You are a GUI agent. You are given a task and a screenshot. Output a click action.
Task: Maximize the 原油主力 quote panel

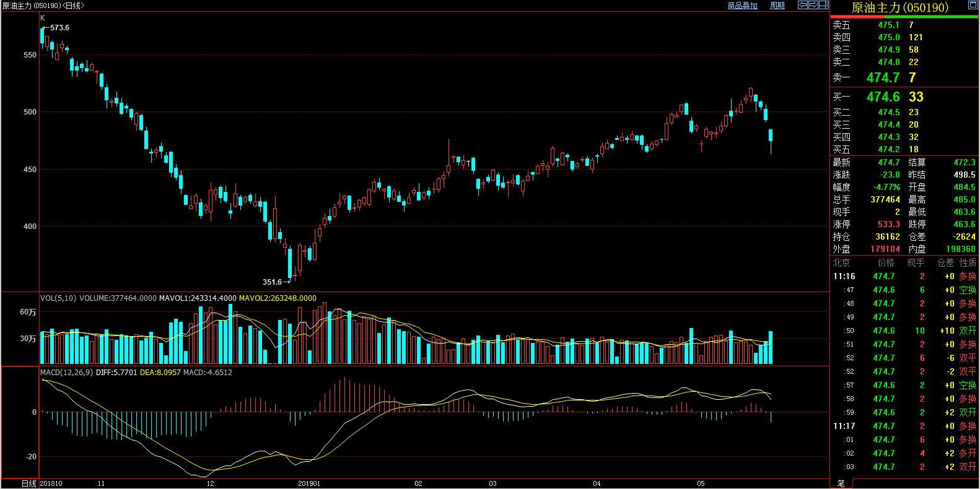(x=973, y=5)
